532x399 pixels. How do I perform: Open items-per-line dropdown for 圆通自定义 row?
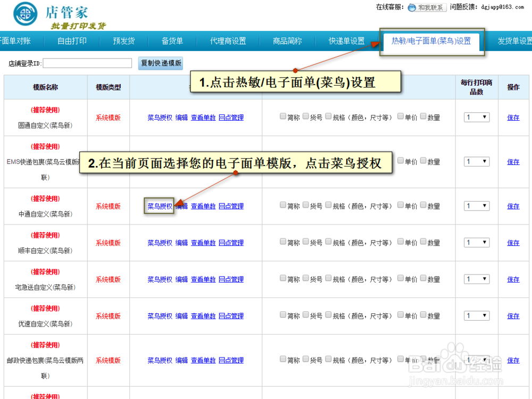476,118
